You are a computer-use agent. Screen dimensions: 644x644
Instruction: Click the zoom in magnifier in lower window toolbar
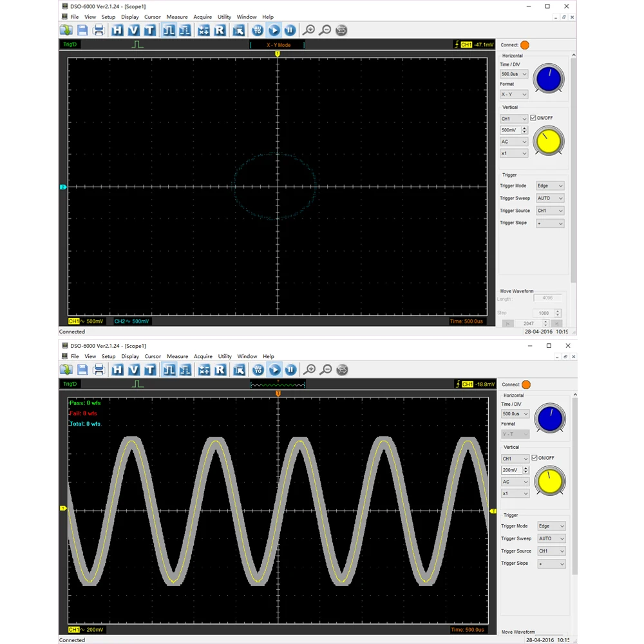[x=310, y=370]
